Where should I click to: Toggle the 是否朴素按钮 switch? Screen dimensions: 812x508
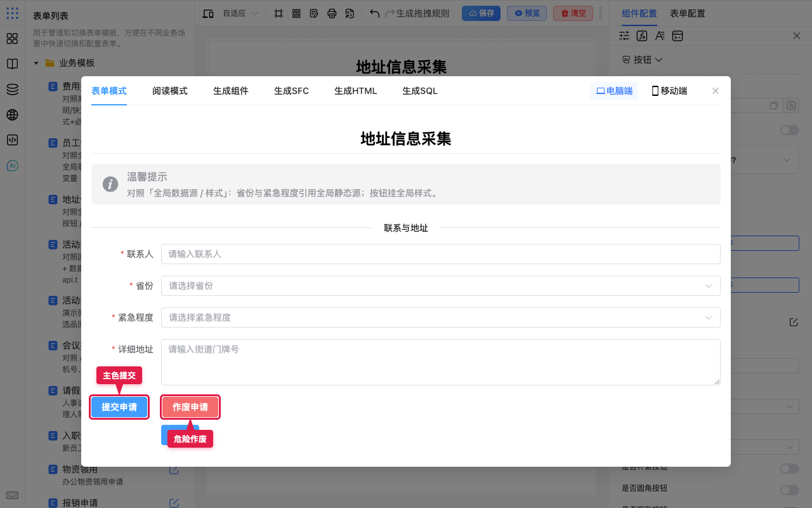[790, 469]
